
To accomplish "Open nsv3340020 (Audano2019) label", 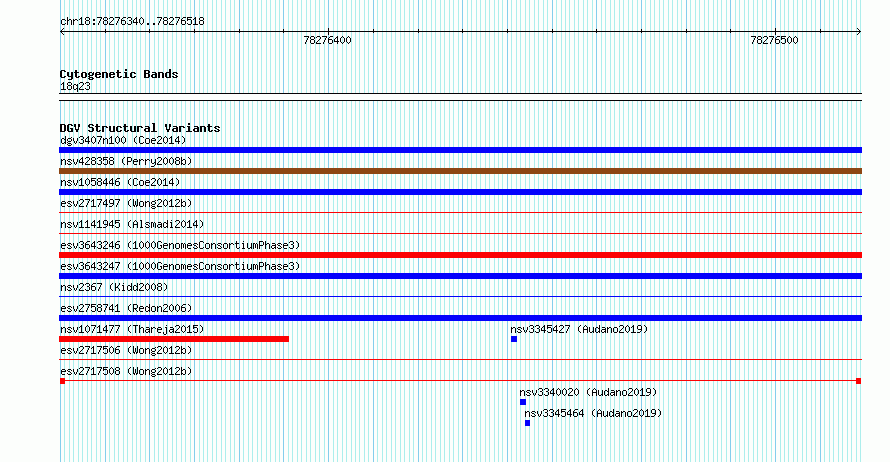I will [588, 392].
